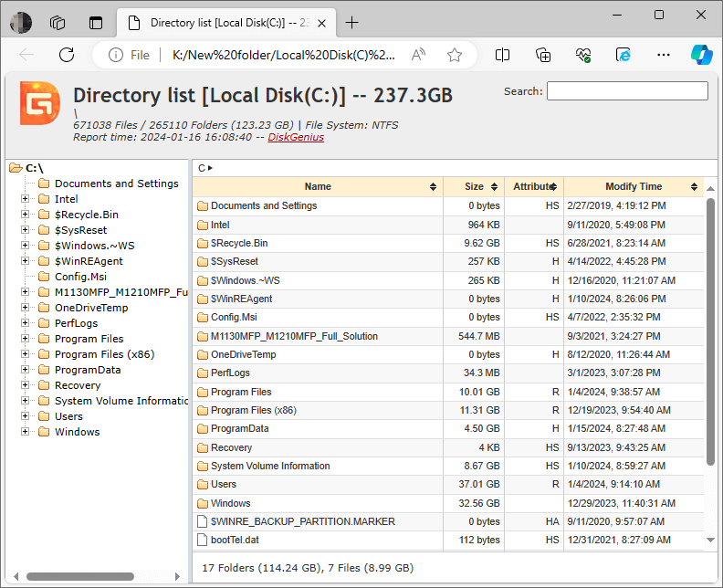Click the Read aloud icon in address bar

418,55
